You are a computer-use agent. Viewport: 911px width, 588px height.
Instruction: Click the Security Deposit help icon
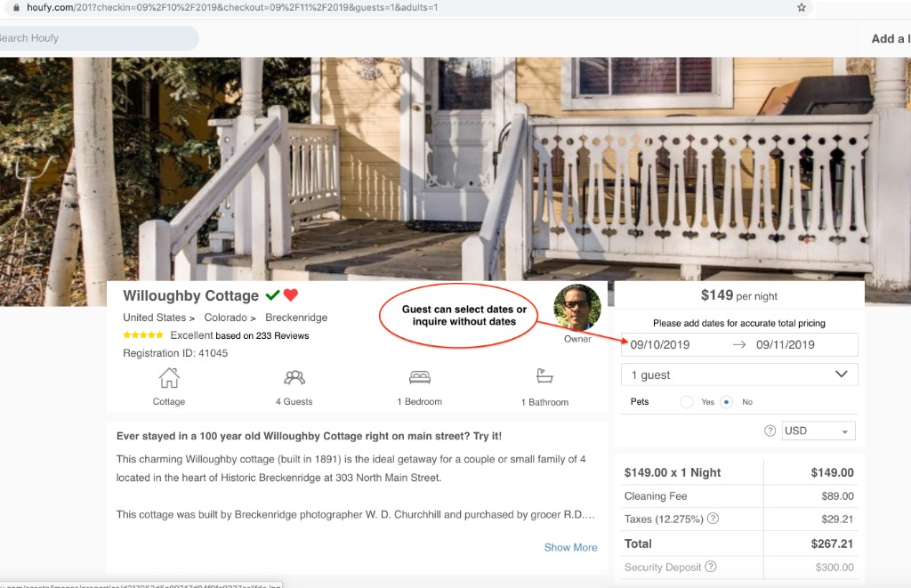pos(710,567)
